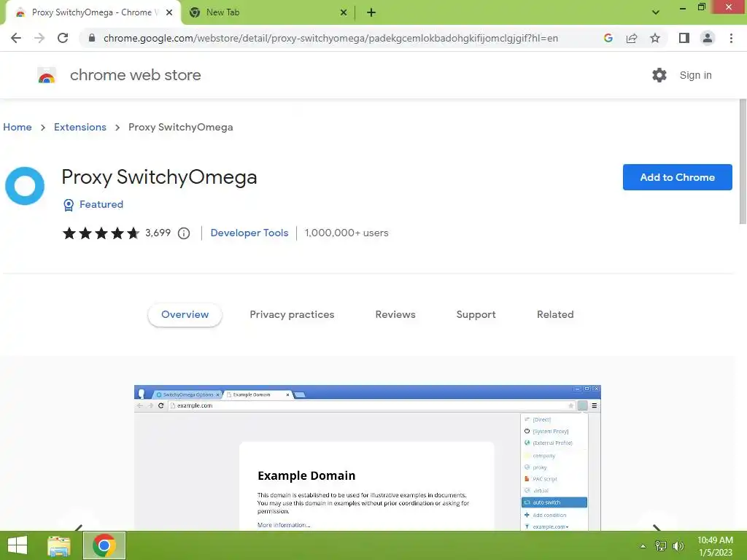This screenshot has width=747, height=560.
Task: Click the address bar URL
Action: point(330,38)
